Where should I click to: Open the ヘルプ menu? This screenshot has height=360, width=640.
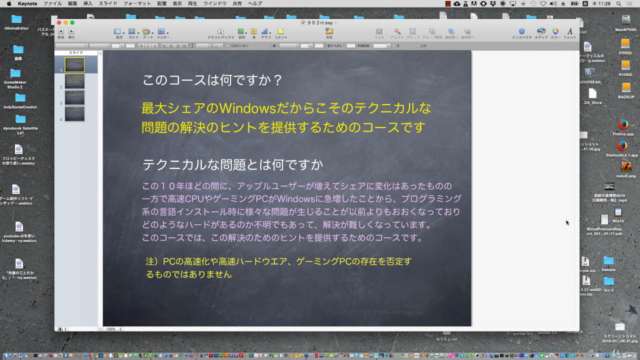click(x=255, y=4)
